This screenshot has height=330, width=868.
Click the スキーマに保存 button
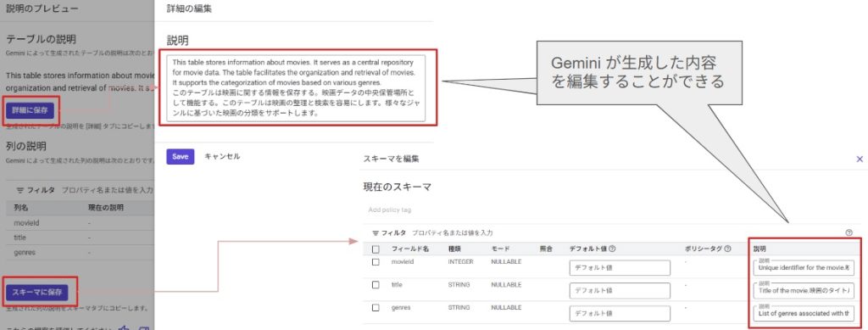point(37,292)
